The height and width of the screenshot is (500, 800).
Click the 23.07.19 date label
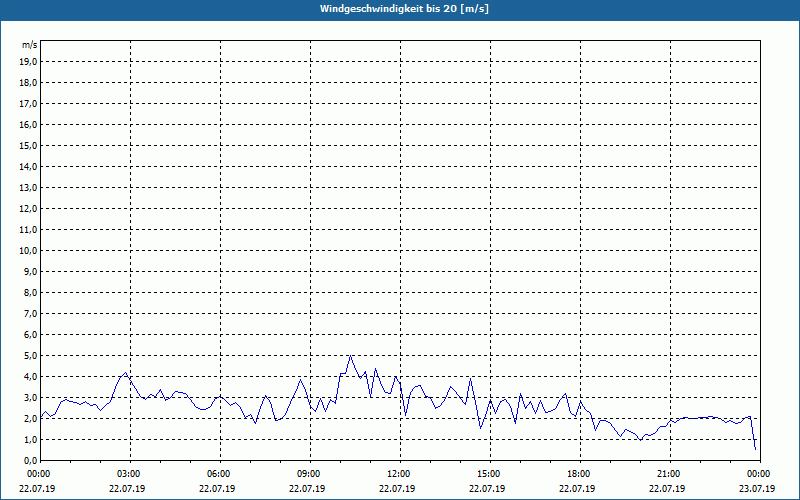tap(757, 488)
